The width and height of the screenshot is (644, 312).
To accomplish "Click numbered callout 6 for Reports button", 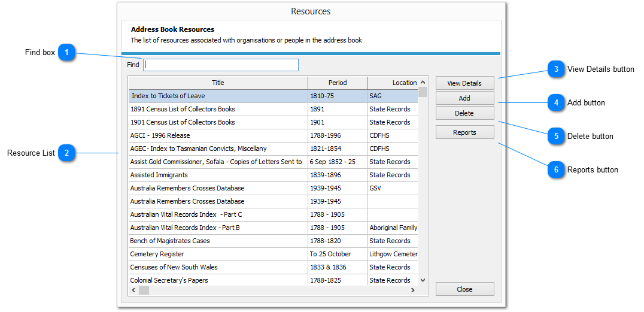I will pyautogui.click(x=556, y=170).
